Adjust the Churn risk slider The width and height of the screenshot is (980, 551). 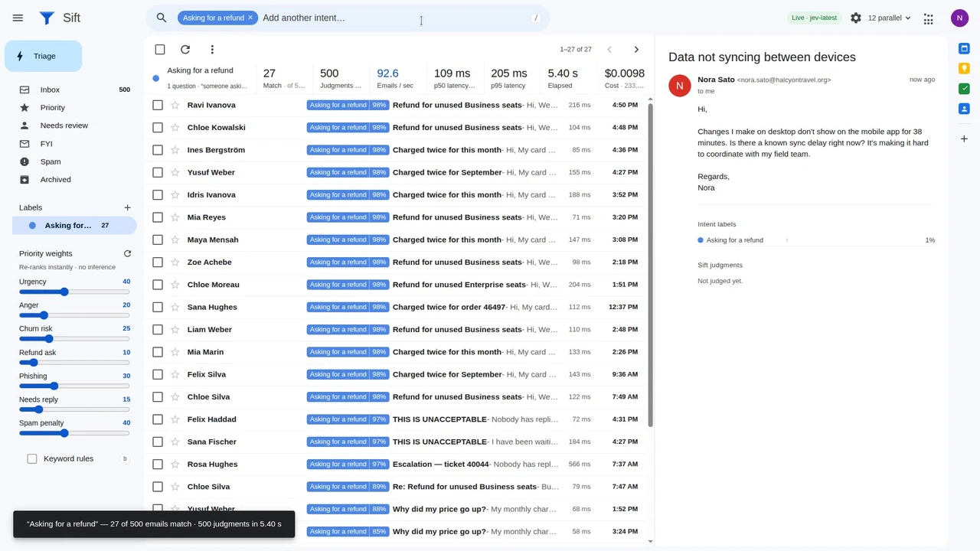tap(74, 339)
